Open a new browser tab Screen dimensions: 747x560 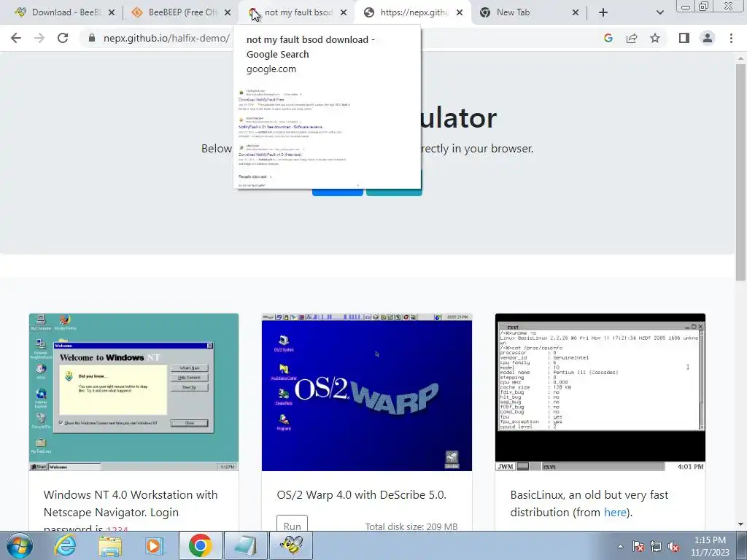(603, 12)
